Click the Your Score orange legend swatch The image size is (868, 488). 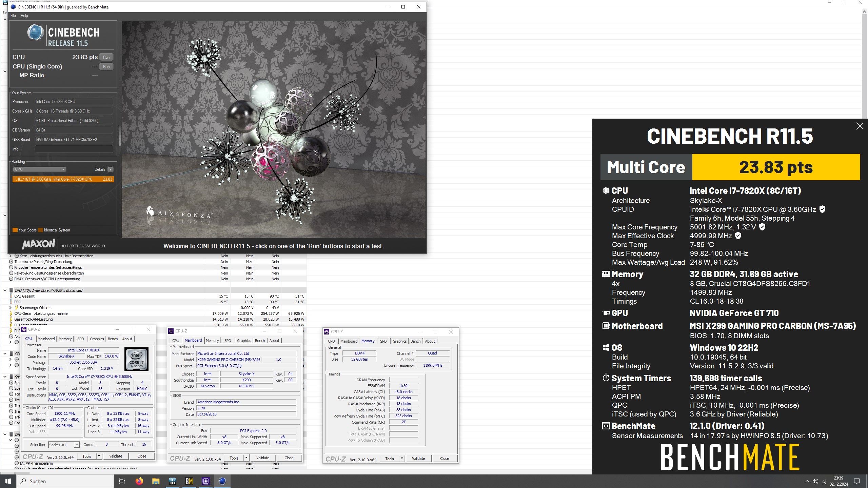point(15,230)
